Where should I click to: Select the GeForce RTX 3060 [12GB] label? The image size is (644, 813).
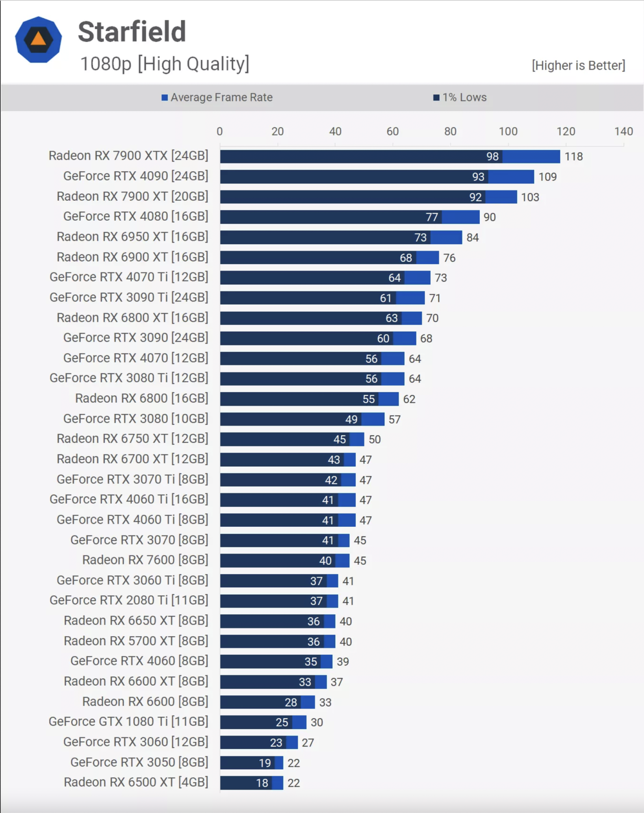tap(136, 741)
